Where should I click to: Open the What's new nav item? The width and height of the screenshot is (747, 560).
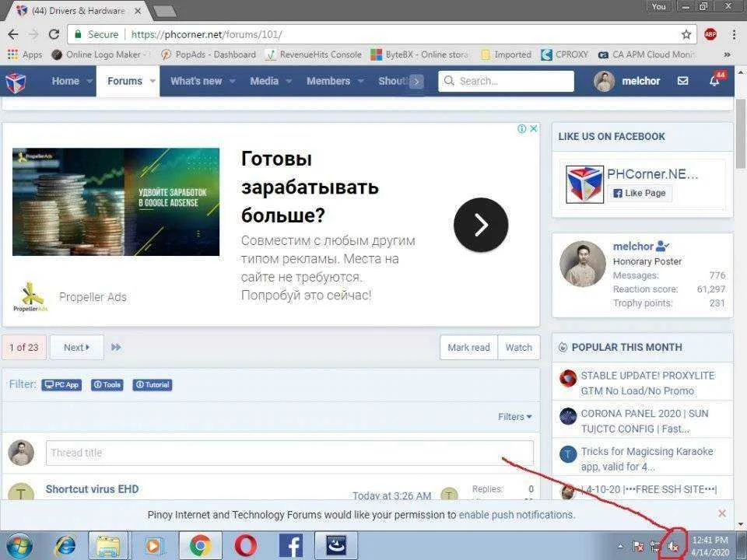tap(196, 81)
